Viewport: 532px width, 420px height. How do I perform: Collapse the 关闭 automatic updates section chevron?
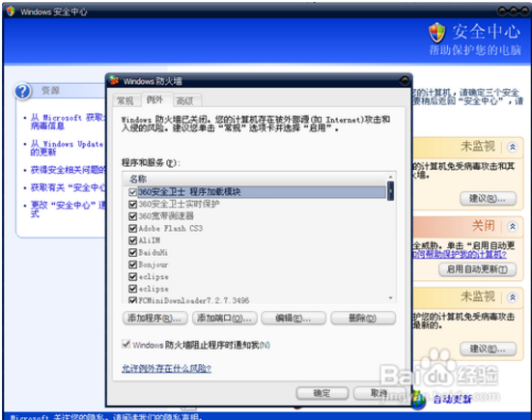[x=513, y=226]
